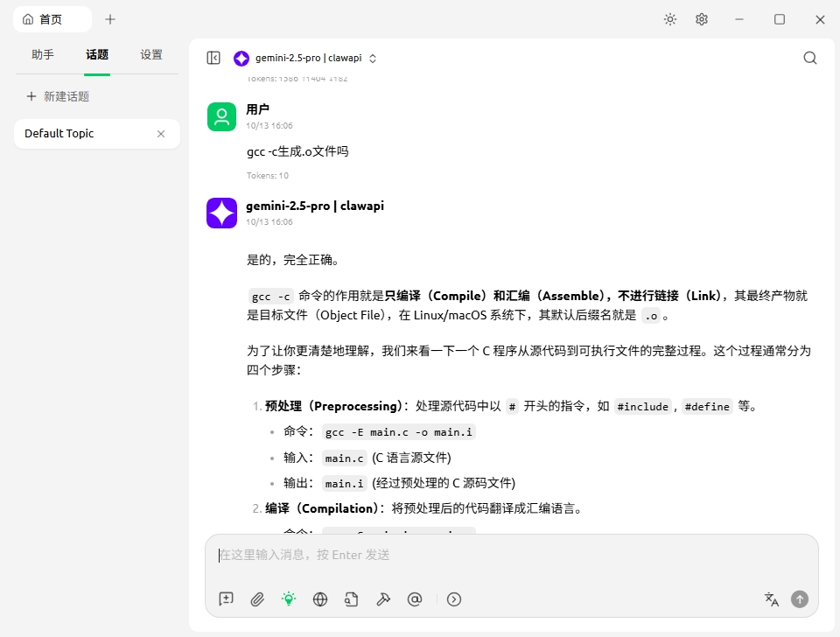Attach a file with paperclip icon

click(x=257, y=599)
